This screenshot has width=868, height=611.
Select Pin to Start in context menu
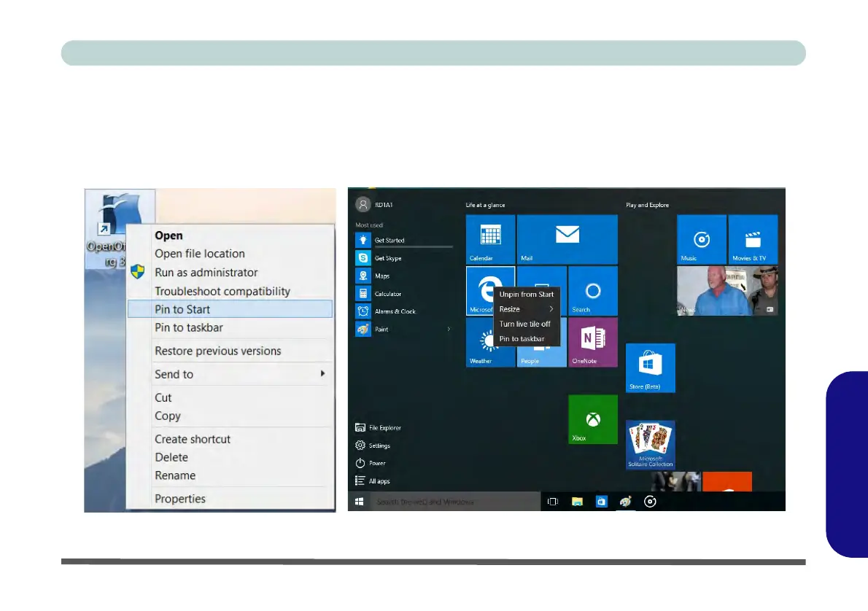[230, 309]
